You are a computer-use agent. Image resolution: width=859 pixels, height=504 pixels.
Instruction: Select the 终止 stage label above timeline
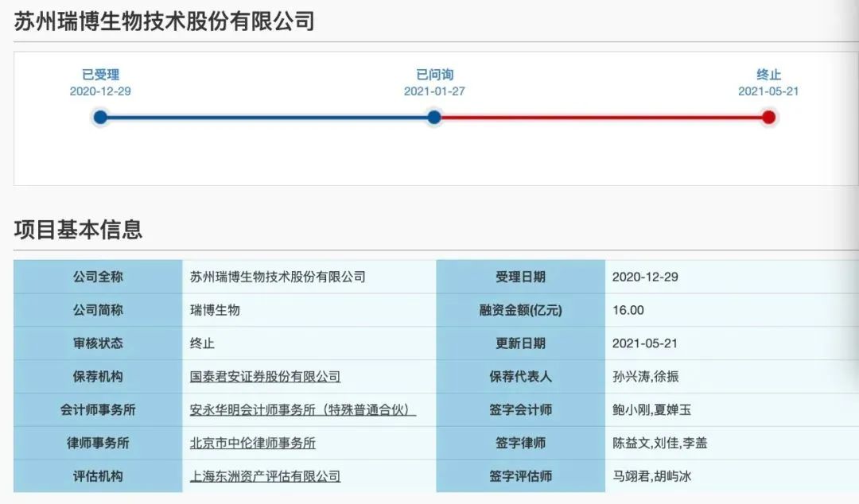coord(768,75)
